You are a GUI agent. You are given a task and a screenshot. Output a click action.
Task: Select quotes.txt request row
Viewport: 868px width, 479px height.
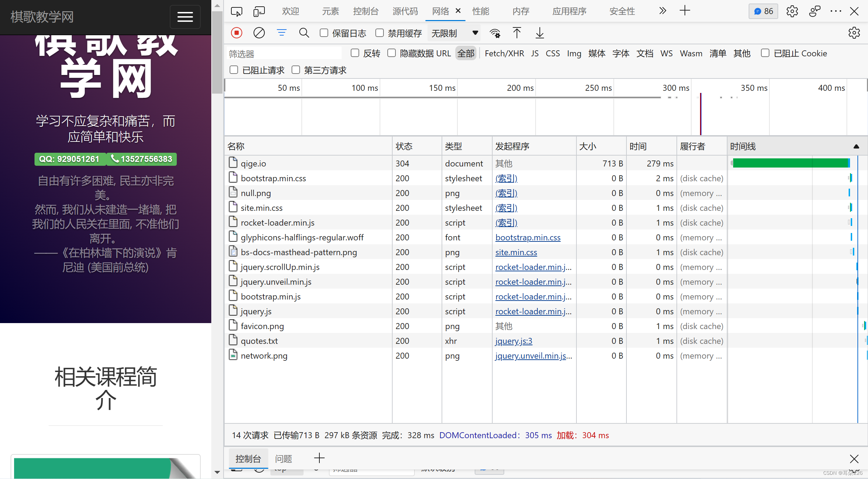[546, 341]
